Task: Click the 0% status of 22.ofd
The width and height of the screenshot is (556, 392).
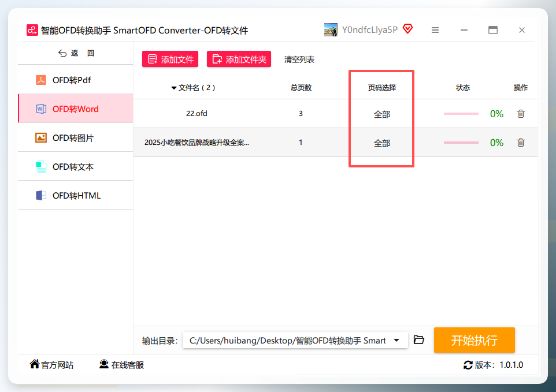Action: 496,114
